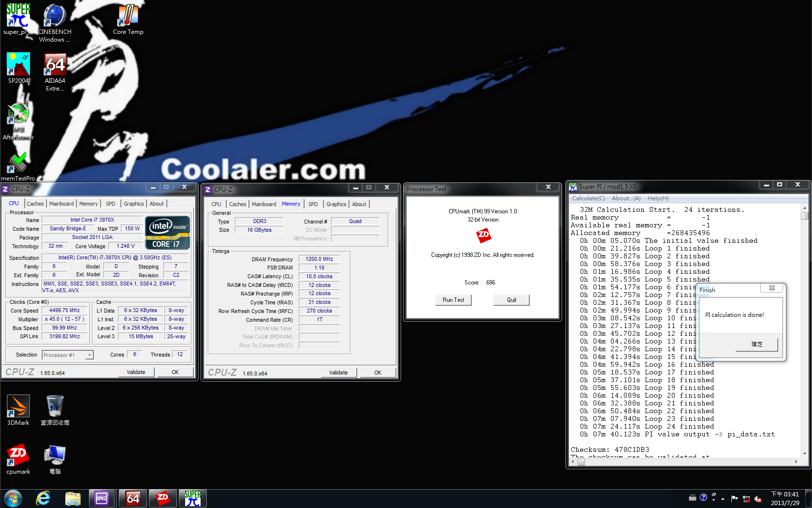Open the CINEBENCH Windows desktop shortcut
This screenshot has width=812, height=508.
pyautogui.click(x=55, y=23)
